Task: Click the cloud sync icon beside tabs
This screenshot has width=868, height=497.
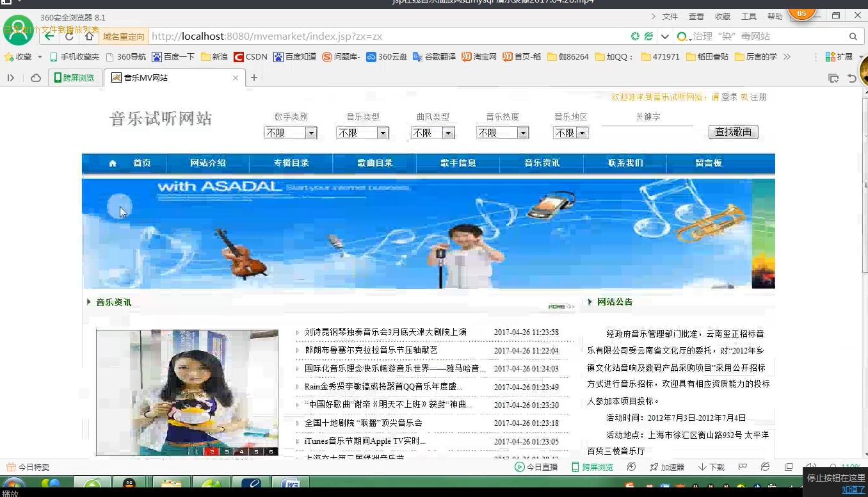Action: coord(36,77)
